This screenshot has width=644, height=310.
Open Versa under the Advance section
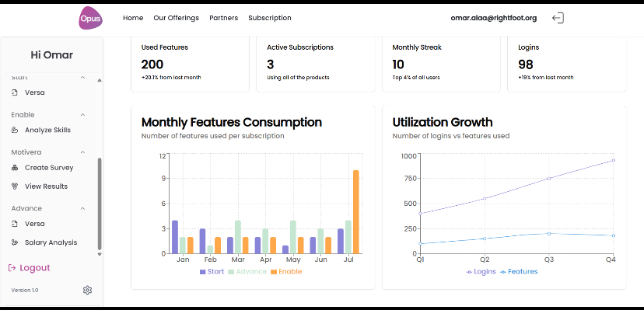pyautogui.click(x=35, y=224)
